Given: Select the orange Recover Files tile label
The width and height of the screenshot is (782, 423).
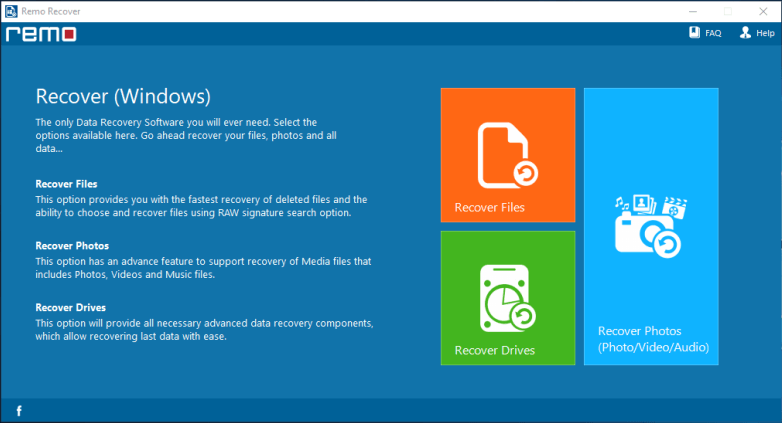Looking at the screenshot, I should [489, 208].
